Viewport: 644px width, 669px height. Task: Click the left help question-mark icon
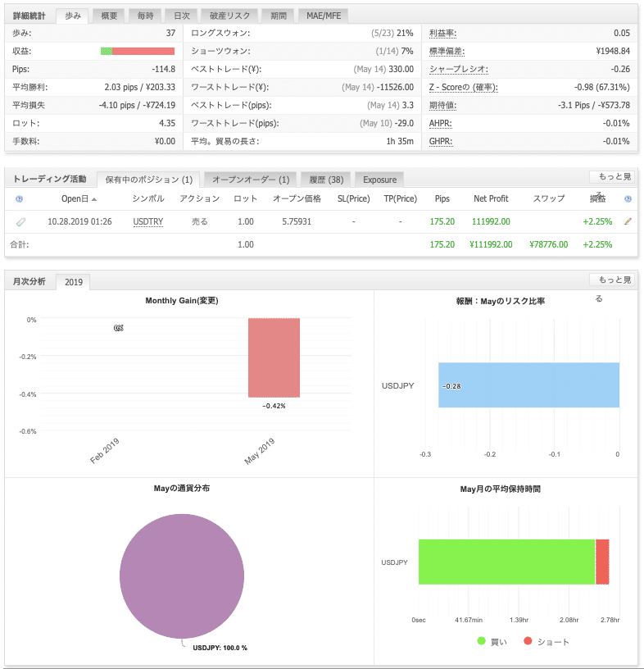[19, 199]
